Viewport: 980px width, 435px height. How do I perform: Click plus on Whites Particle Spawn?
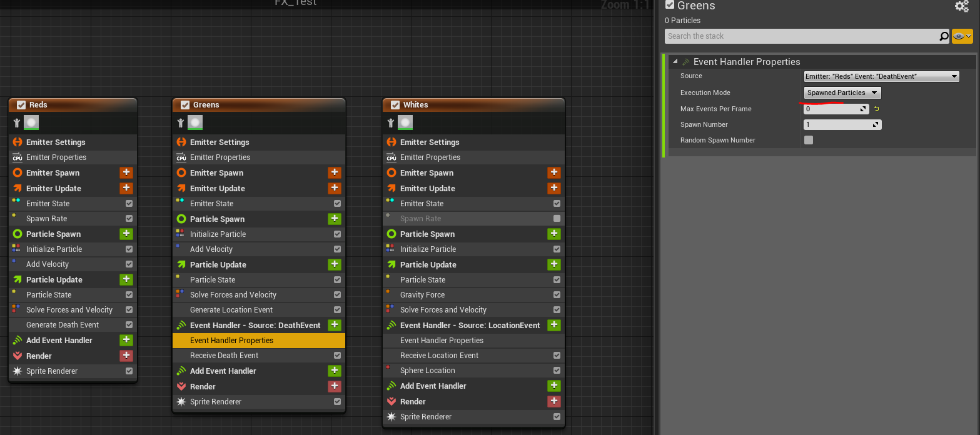point(553,234)
